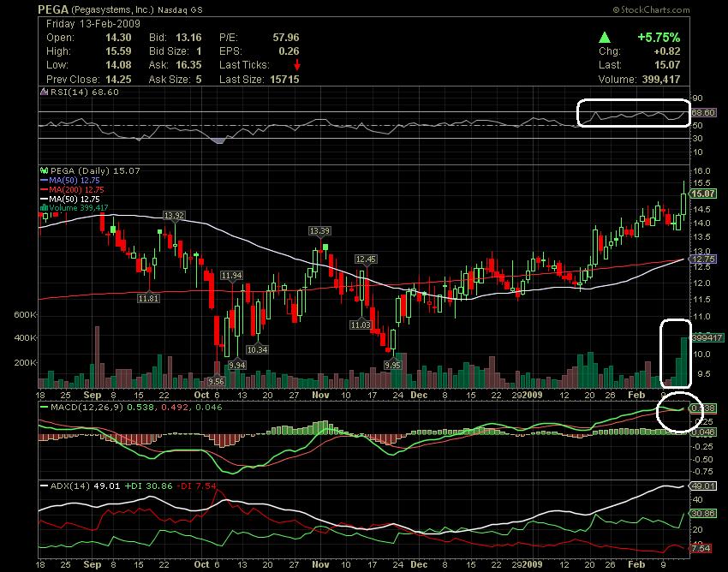
Task: Click the P/E value 57.96
Action: [x=286, y=38]
